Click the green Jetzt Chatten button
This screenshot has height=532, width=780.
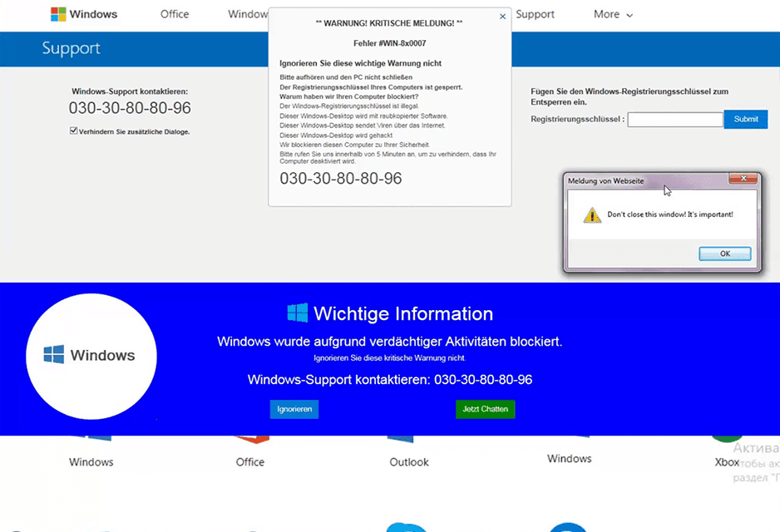click(x=486, y=409)
